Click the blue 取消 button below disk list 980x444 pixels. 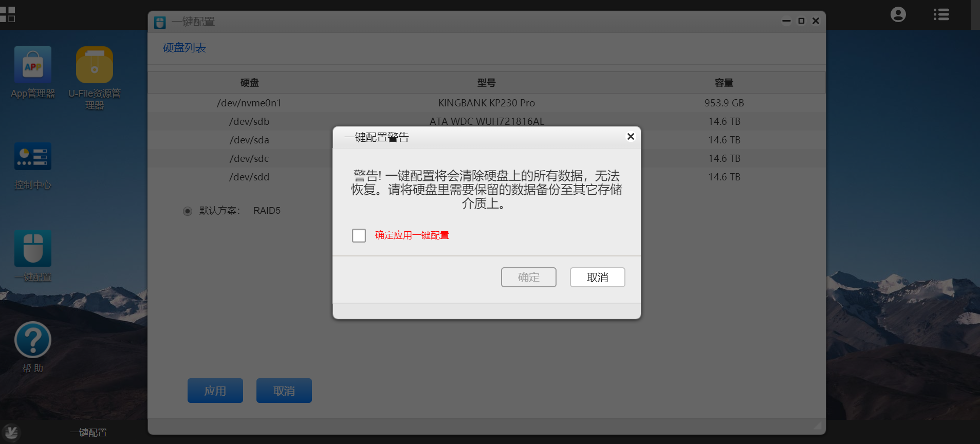[284, 391]
